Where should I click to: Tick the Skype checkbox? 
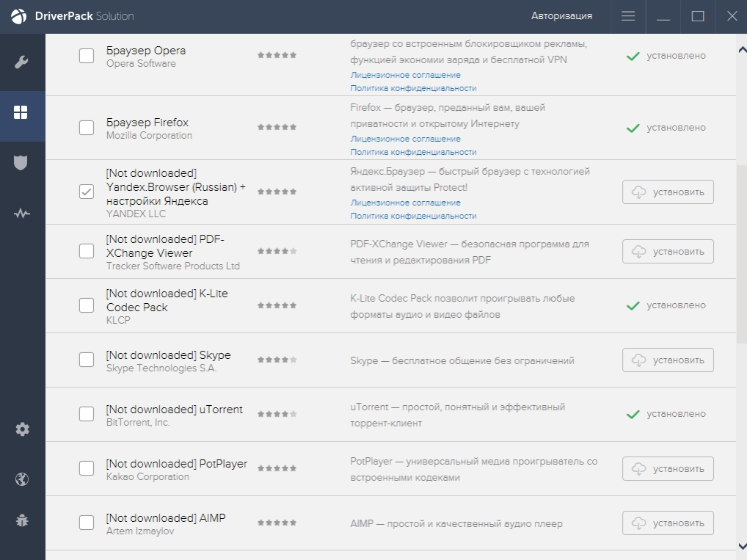coord(87,360)
